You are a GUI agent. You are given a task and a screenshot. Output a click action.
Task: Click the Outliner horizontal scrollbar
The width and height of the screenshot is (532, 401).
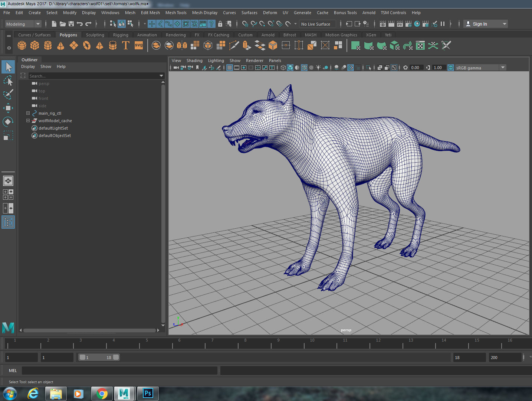tap(89, 330)
